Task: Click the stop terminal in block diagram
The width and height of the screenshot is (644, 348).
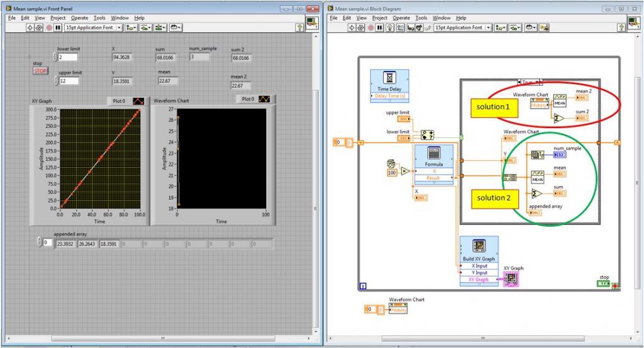Action: tap(604, 284)
